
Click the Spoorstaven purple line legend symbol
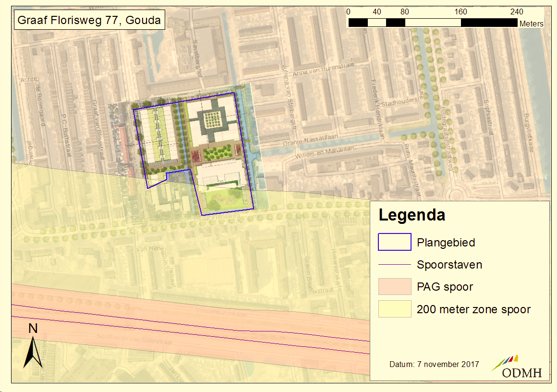(394, 264)
